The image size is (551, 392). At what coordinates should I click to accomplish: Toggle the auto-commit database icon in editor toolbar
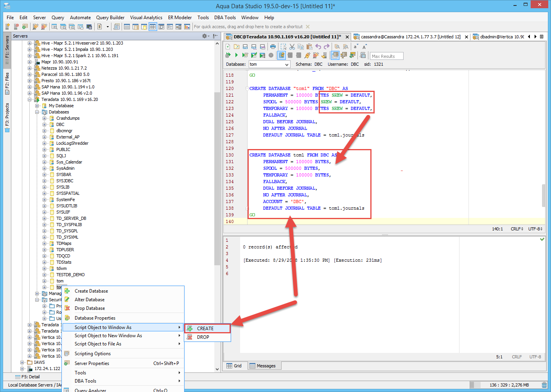282,55
